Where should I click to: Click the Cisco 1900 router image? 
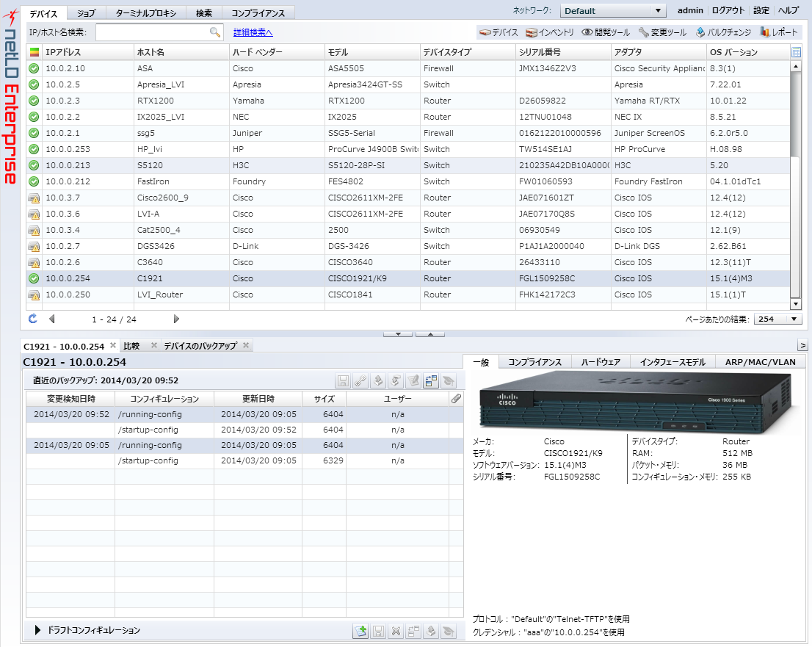638,403
